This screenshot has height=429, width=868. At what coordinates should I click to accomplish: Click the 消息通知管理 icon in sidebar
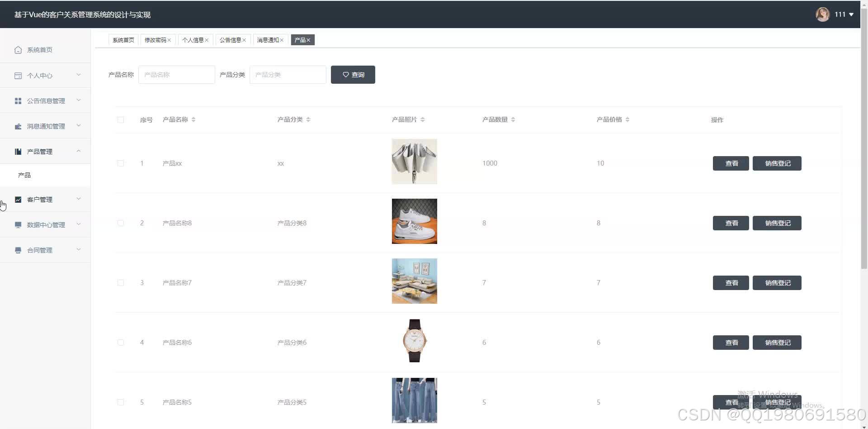[18, 126]
